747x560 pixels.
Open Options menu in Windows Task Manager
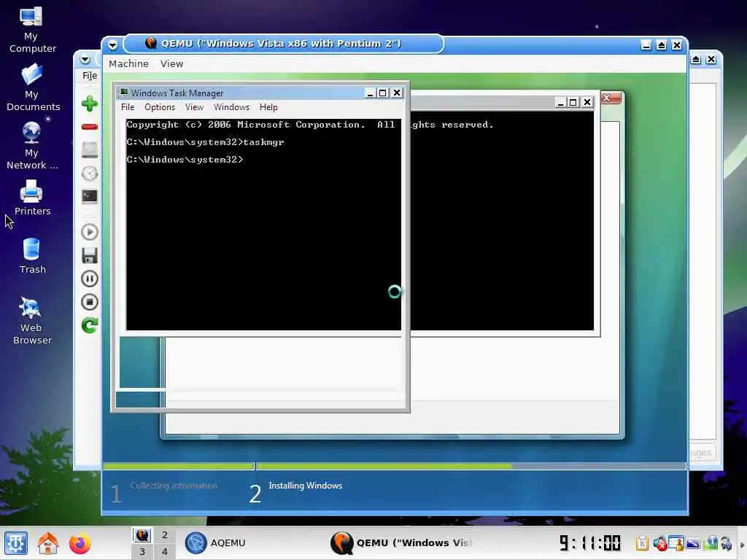(160, 107)
